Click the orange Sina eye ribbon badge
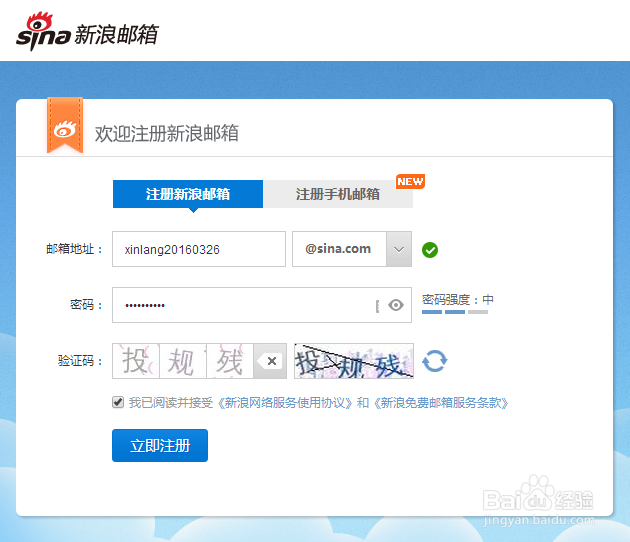630x542 pixels. point(65,125)
